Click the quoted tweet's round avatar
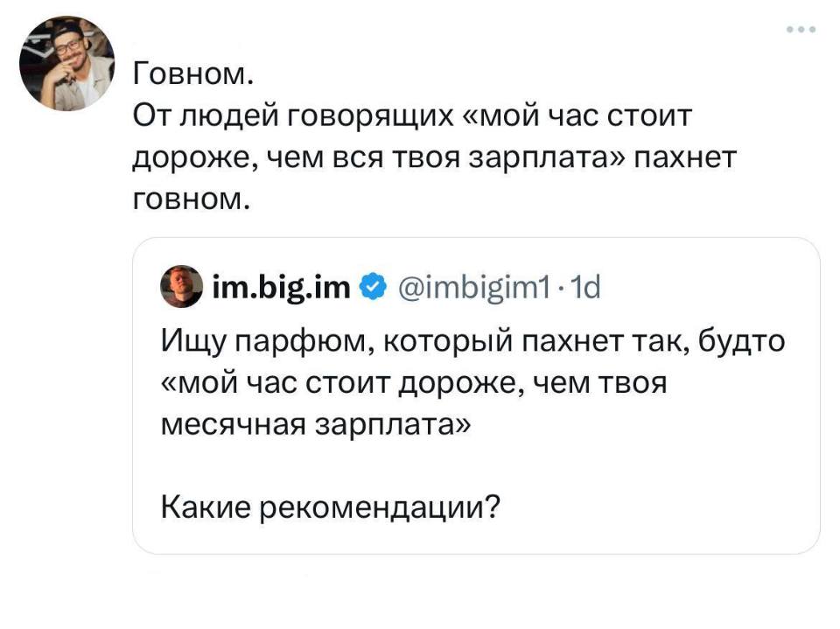The image size is (840, 629). [x=180, y=285]
